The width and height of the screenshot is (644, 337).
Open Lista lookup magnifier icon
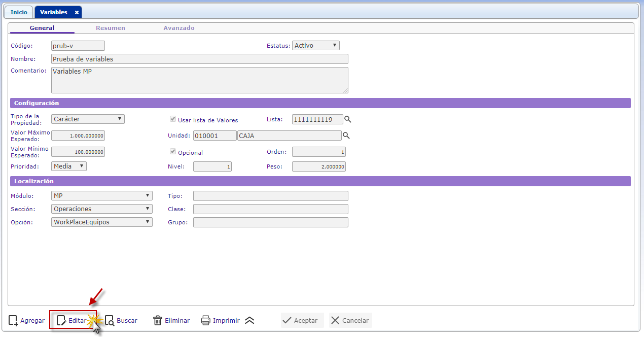click(348, 119)
